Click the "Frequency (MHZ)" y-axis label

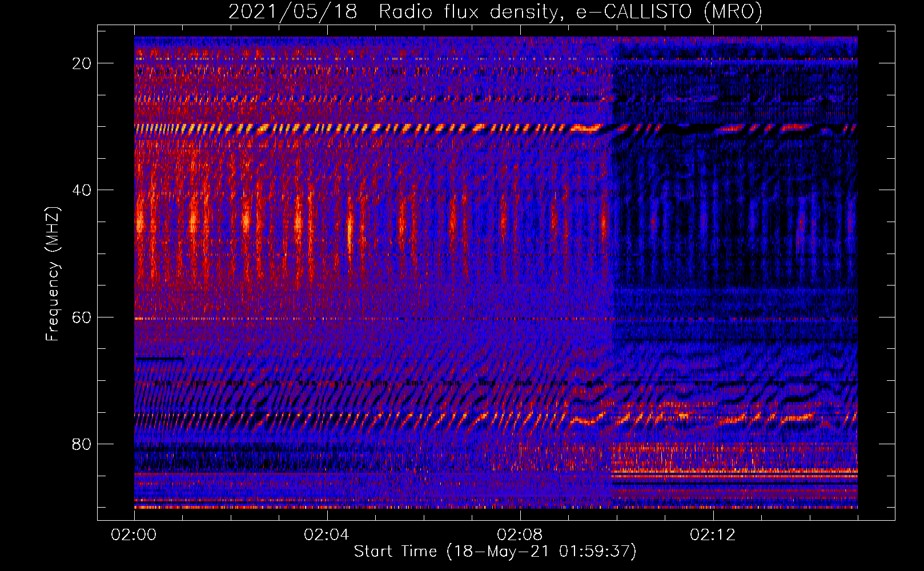coord(53,274)
